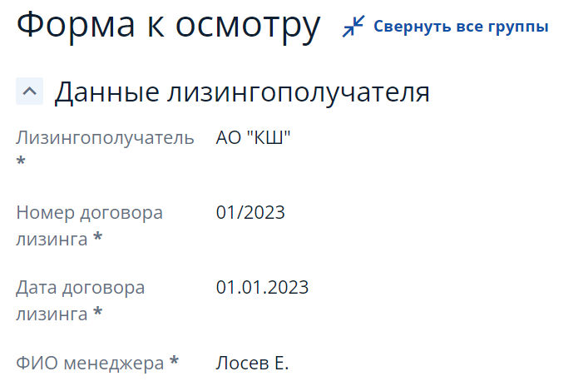Select the contract date value 01.01.2023

pos(262,288)
